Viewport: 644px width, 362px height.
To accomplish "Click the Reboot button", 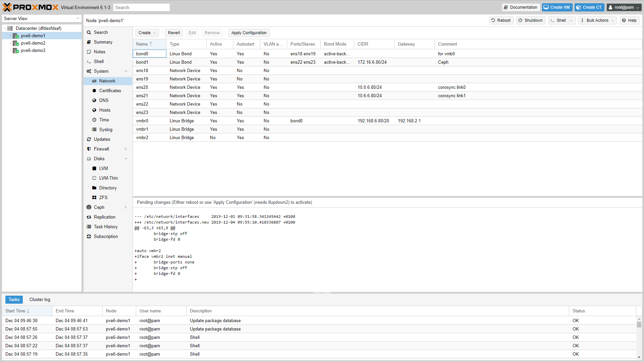I will coord(501,20).
